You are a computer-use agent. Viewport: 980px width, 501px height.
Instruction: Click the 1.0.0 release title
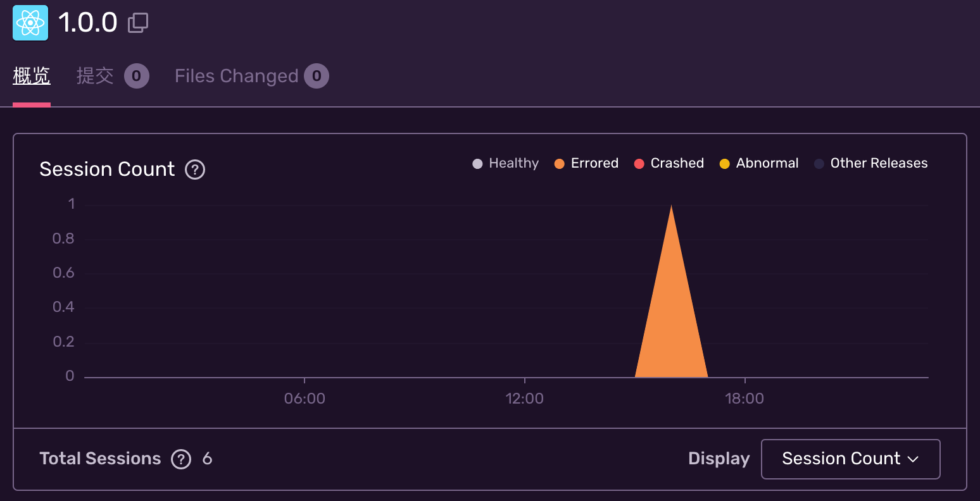(x=88, y=23)
